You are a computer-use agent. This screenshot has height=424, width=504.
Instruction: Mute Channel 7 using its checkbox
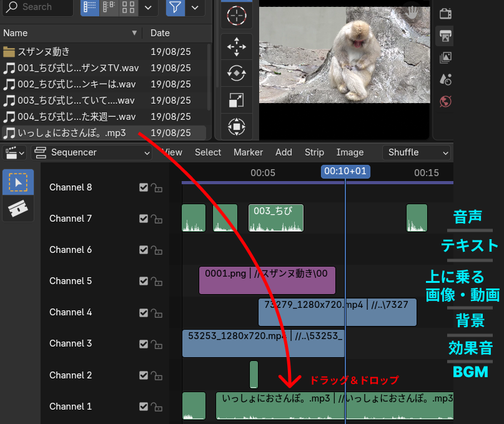coord(144,219)
